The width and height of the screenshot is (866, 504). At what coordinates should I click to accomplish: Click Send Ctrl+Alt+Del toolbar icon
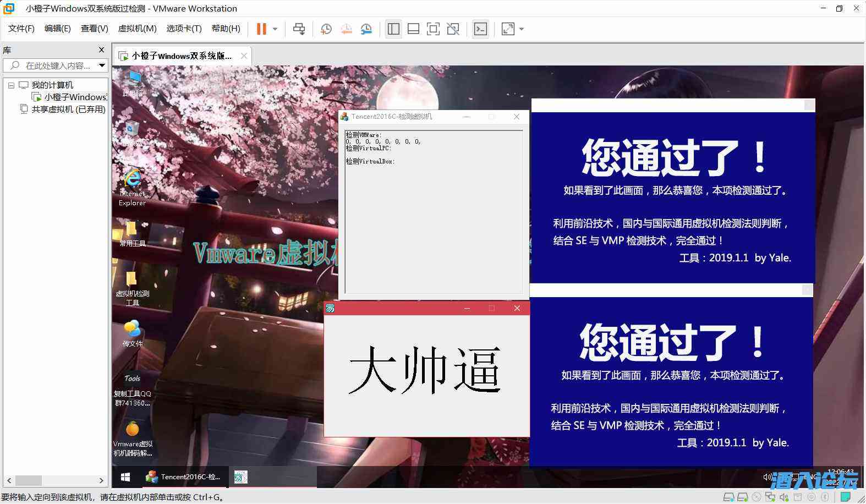point(299,29)
